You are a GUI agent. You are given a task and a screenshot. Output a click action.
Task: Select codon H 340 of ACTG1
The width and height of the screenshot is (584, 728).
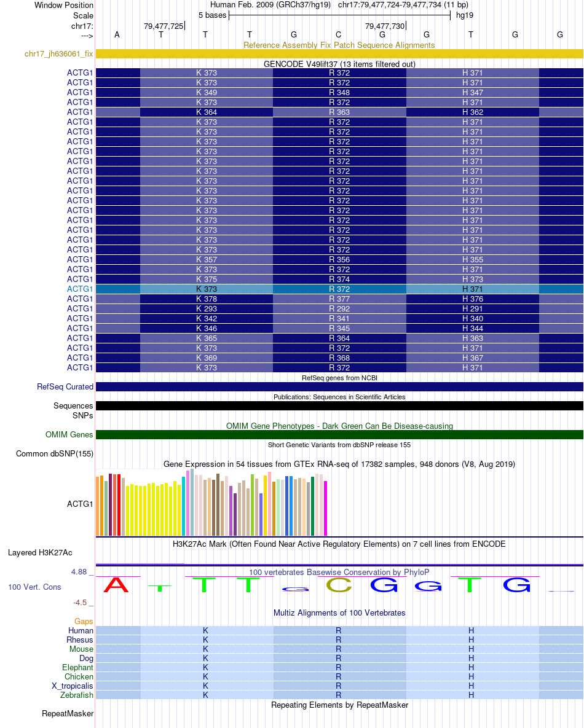pyautogui.click(x=473, y=318)
